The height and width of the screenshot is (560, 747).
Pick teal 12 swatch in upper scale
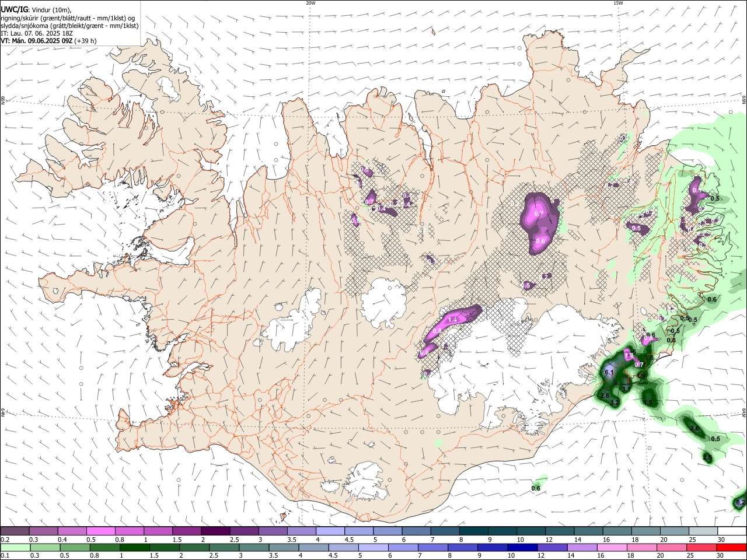click(560, 531)
